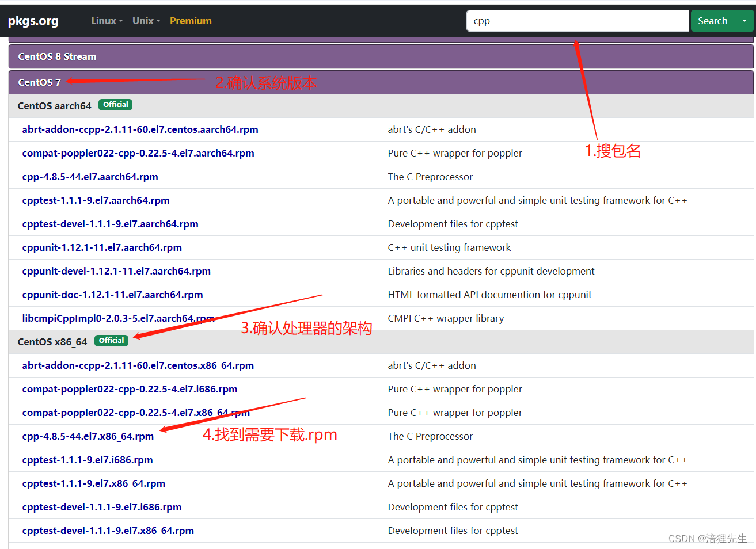Screen dimensions: 756x549
Task: Collapse the CentOS 7 section header
Action: click(381, 82)
